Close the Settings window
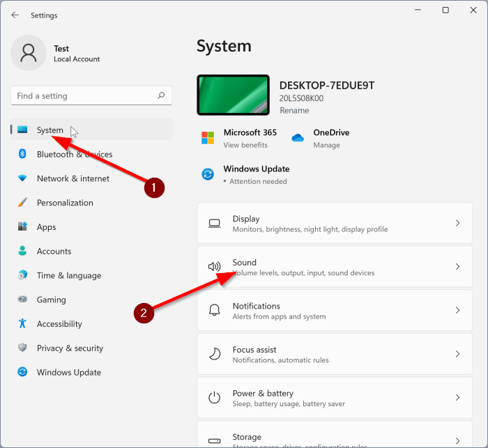Viewport: 488px width, 448px height. [x=473, y=10]
